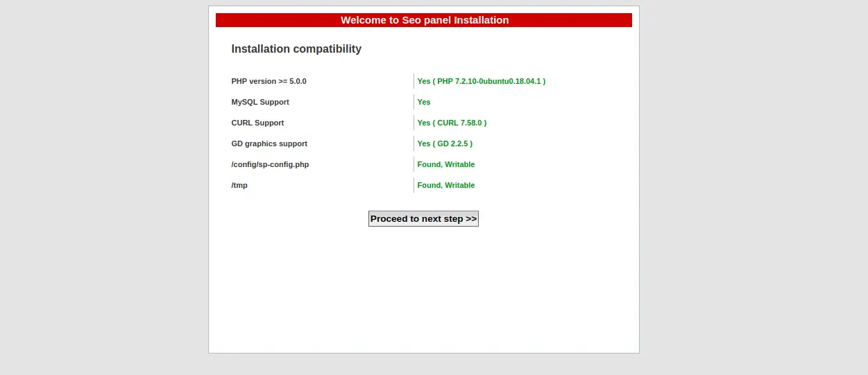This screenshot has width=868, height=375.
Task: Click 'Found, Writable' beside /config/sp-config.php
Action: pyautogui.click(x=446, y=164)
